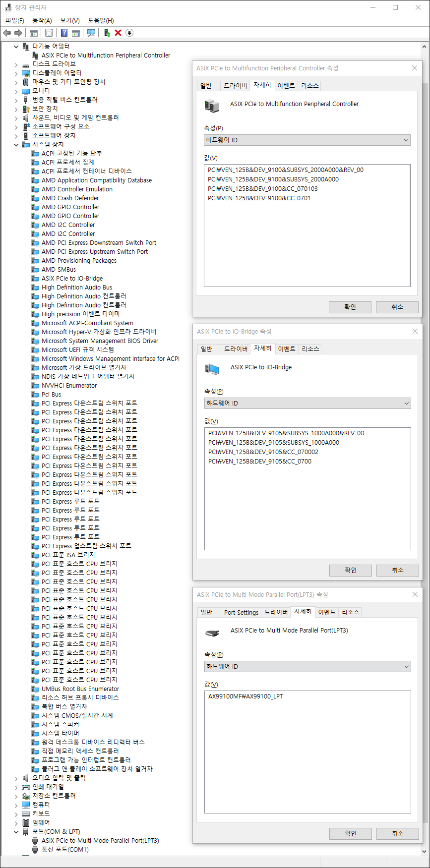430x868 pixels.
Task: Click the 통신 포트(COM1) device icon
Action: [35, 850]
